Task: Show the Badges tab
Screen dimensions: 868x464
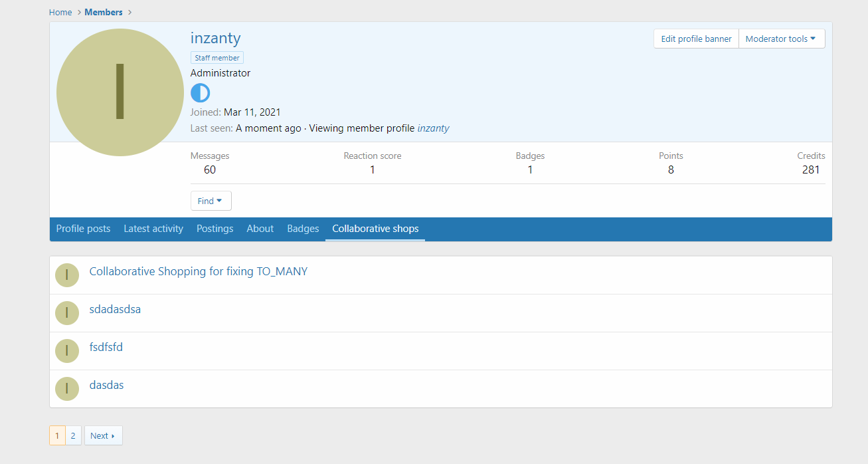Action: click(303, 229)
